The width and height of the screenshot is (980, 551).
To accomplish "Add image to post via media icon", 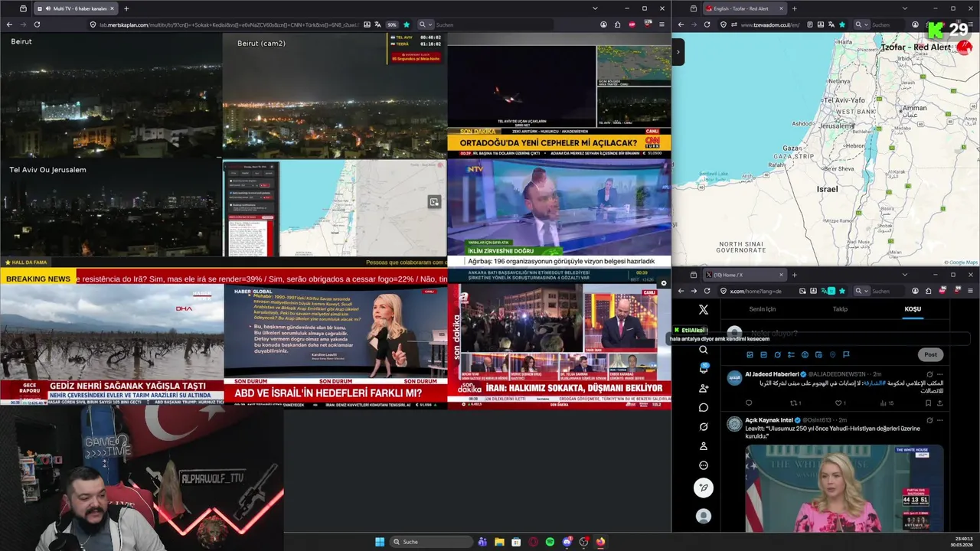I will pos(750,354).
